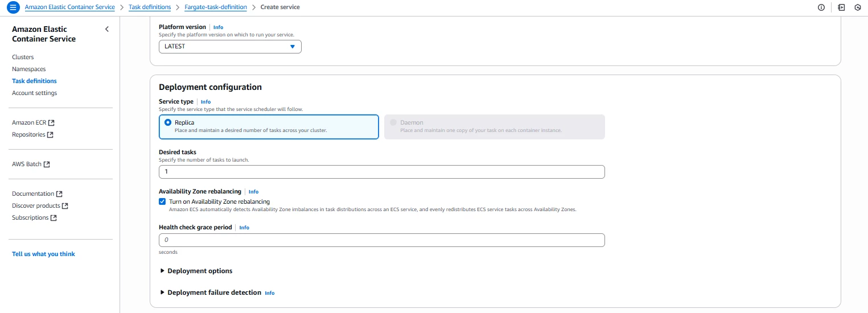Click external-link icon beside Documentation
The height and width of the screenshot is (313, 868).
(x=59, y=194)
